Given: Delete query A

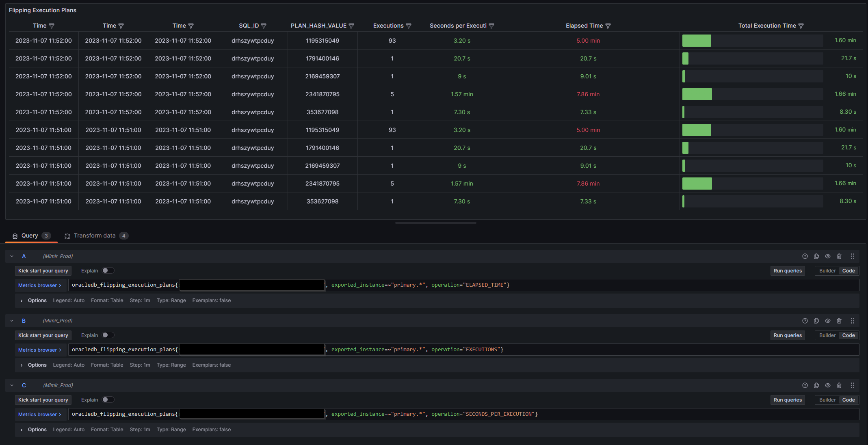Looking at the screenshot, I should tap(839, 256).
